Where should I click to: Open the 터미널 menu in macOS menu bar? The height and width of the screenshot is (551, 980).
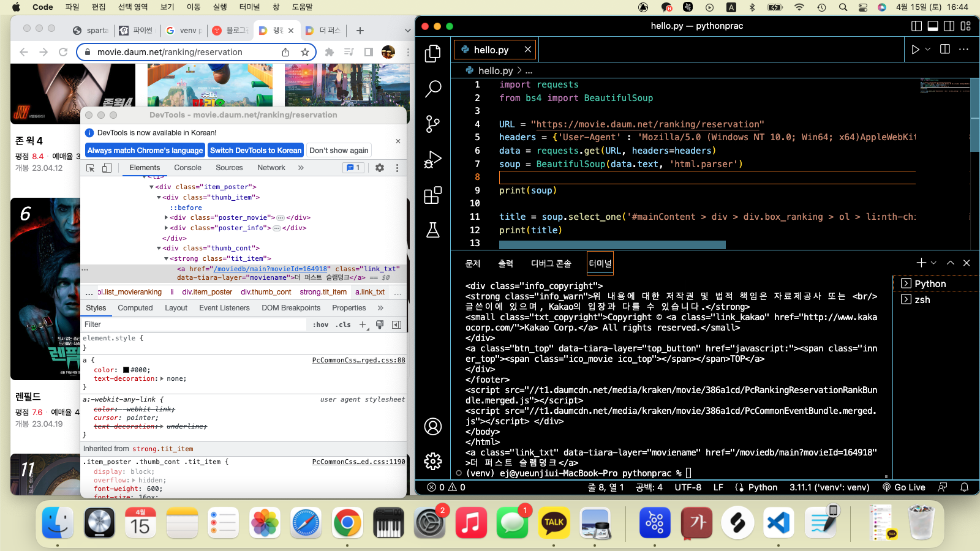click(x=249, y=7)
